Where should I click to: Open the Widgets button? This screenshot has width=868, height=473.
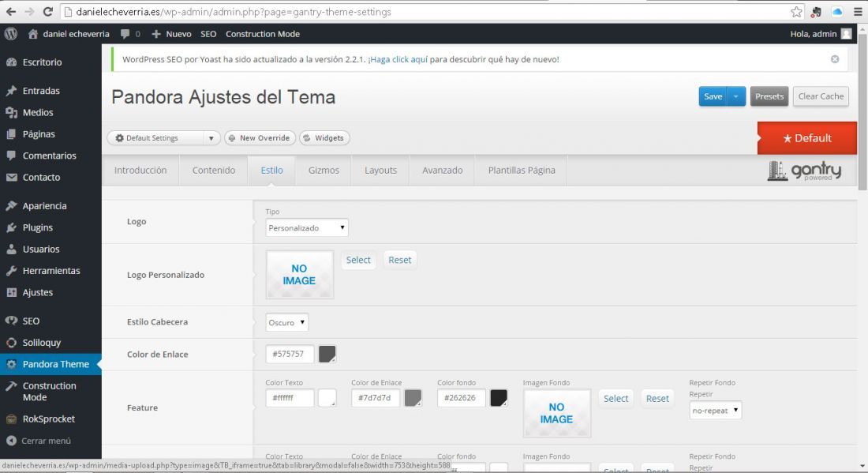[x=324, y=138]
